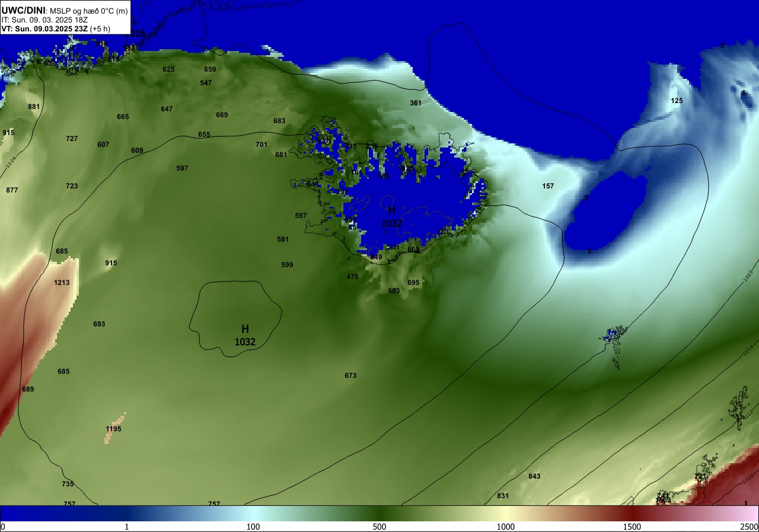Click the 625 height value
This screenshot has height=532, width=759.
169,69
